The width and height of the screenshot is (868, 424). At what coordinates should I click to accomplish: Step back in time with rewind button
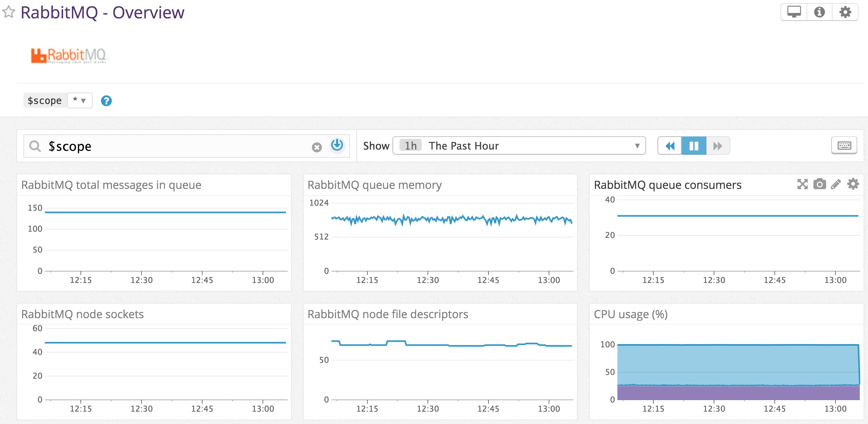click(x=670, y=146)
